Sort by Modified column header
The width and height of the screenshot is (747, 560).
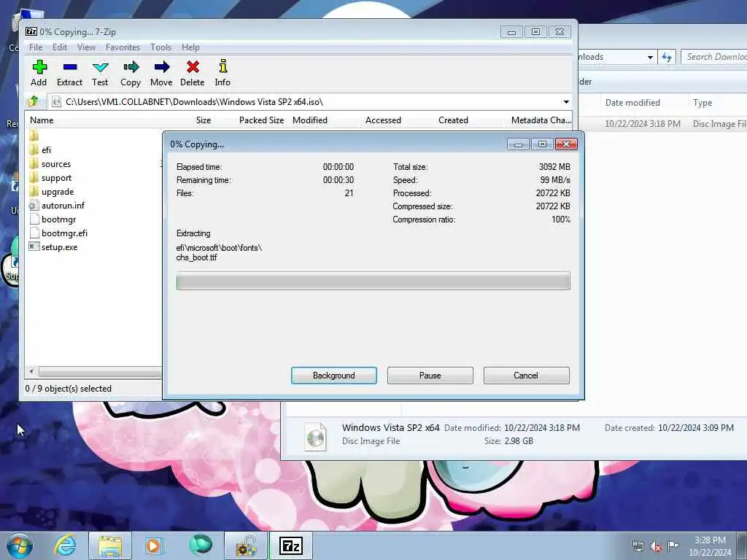310,120
